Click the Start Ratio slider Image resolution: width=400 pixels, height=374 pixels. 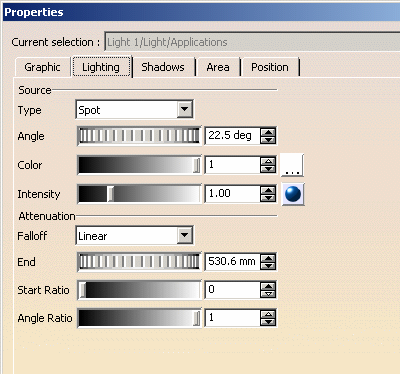(139, 290)
